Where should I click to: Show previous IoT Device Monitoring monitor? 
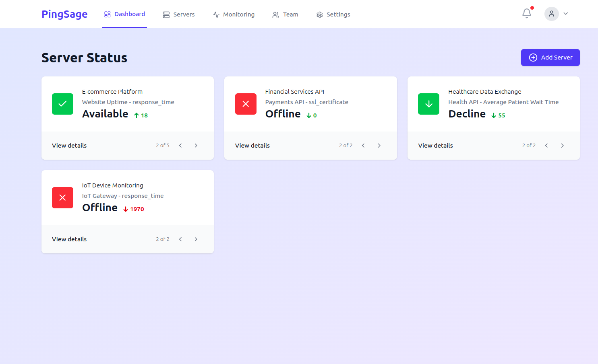pos(180,239)
